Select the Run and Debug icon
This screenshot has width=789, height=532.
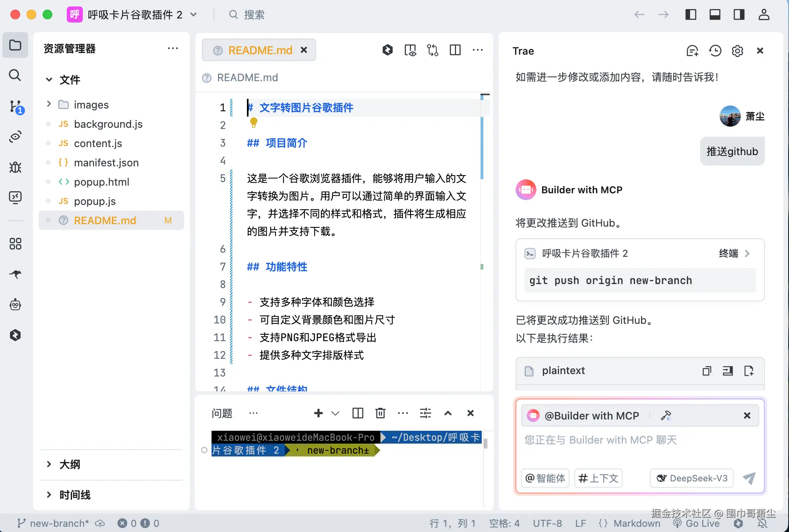pyautogui.click(x=15, y=168)
